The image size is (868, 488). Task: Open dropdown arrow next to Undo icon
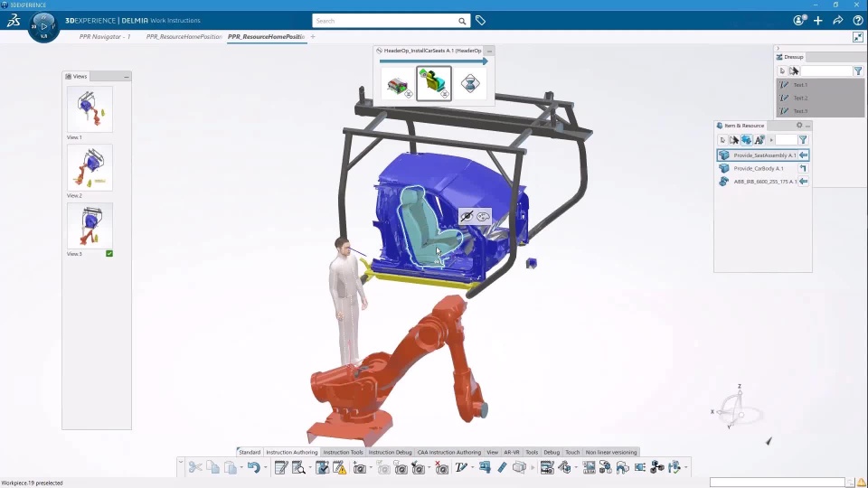265,468
